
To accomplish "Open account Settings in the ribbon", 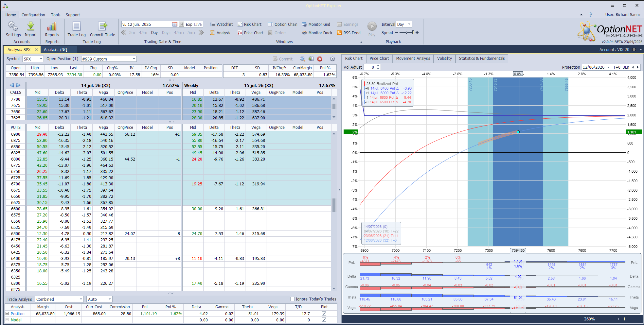I will (x=13, y=29).
